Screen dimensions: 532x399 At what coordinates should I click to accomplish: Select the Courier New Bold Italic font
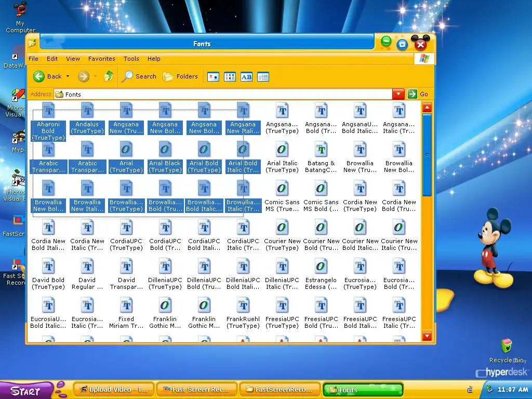point(360,235)
